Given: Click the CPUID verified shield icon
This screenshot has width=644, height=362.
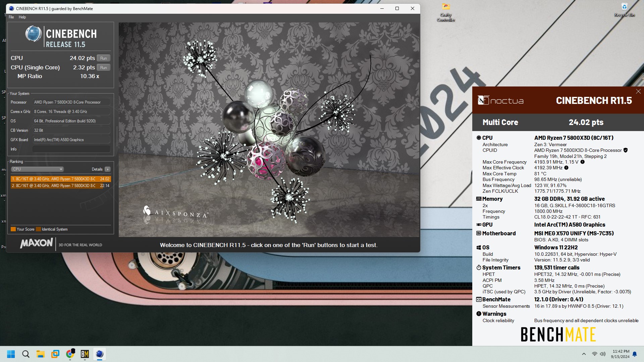Looking at the screenshot, I should 626,150.
